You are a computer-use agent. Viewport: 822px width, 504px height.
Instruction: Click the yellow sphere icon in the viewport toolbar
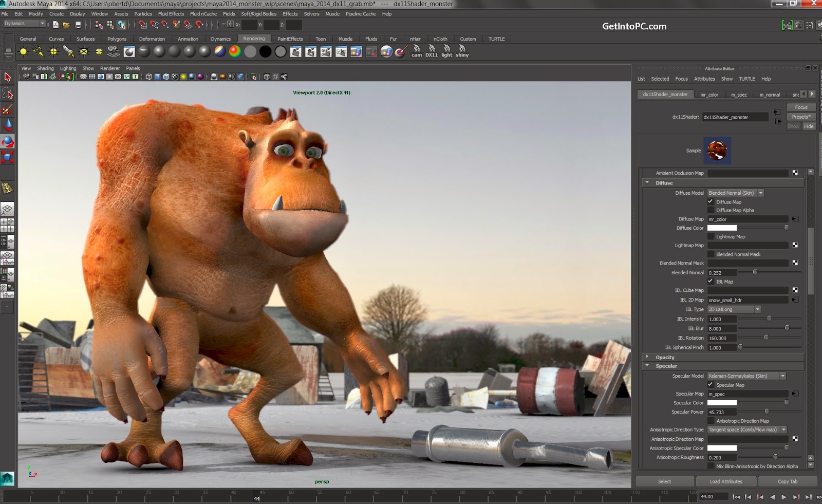pos(183,77)
